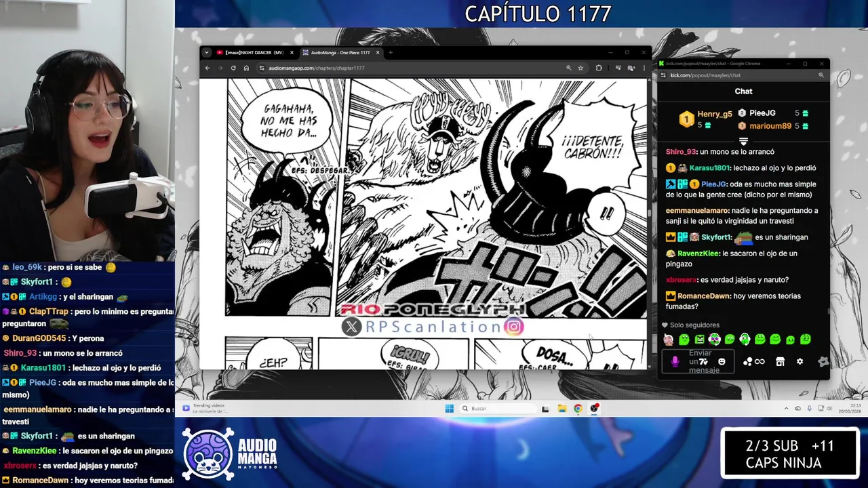This screenshot has height=488, width=868.
Task: Close the AudioManga - One Piece 1177 tab
Action: 378,53
